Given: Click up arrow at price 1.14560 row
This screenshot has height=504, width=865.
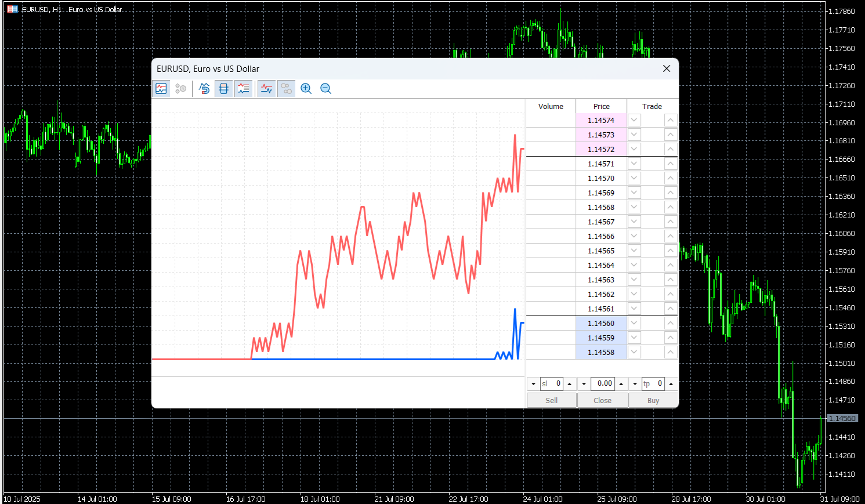Looking at the screenshot, I should point(671,323).
